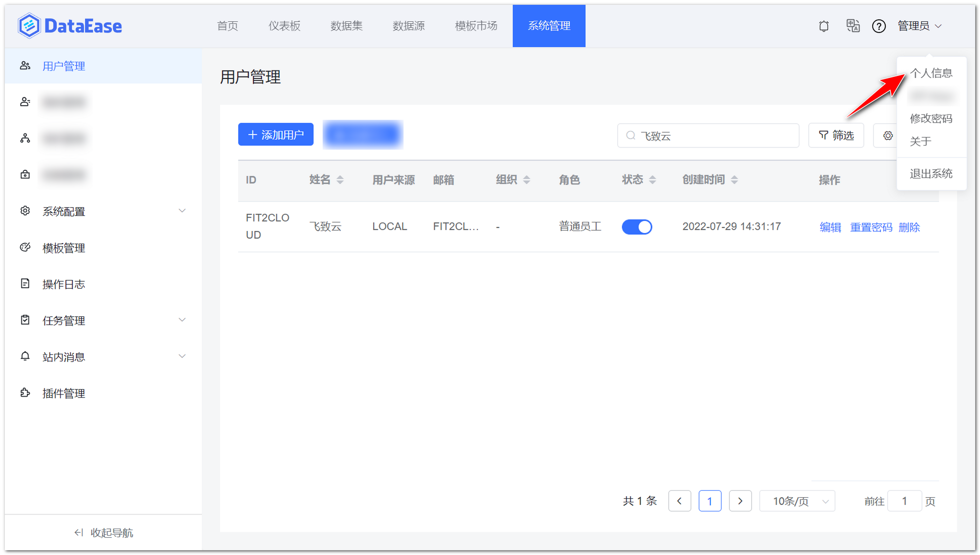The image size is (980, 555).
Task: Collapse navigation using 收起导航 icon
Action: pos(79,533)
